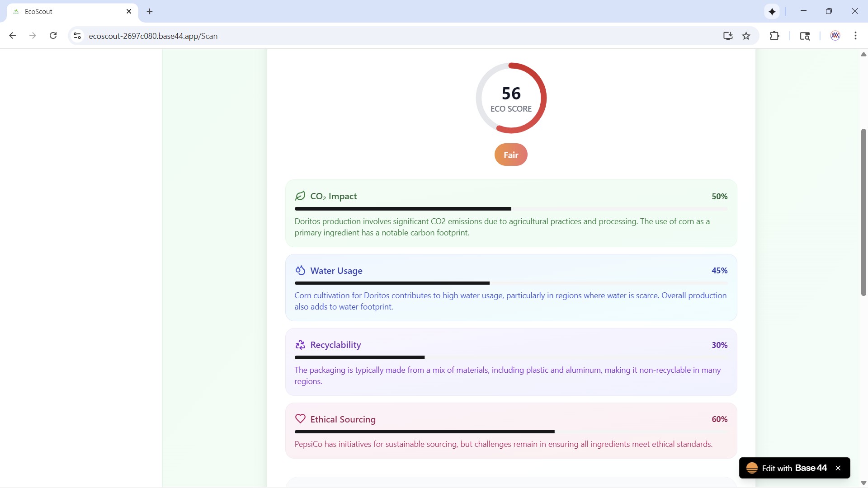Screen dimensions: 868x488
Task: Open Gemini sparkle icon in title bar
Action: (x=772, y=11)
